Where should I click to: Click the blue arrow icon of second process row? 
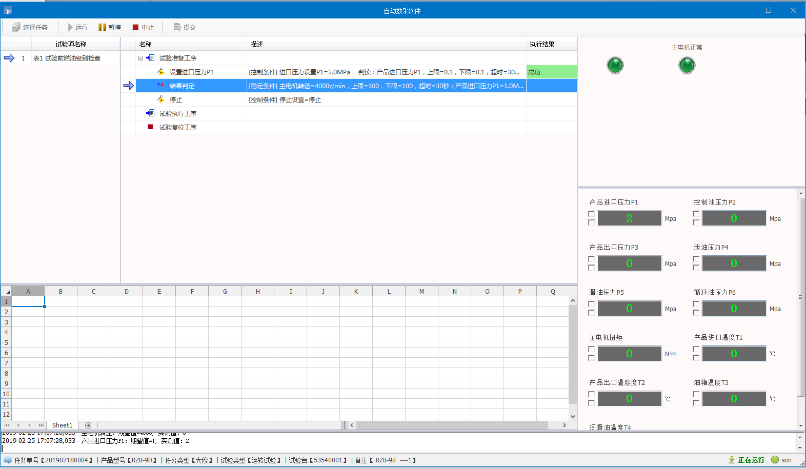coord(150,113)
